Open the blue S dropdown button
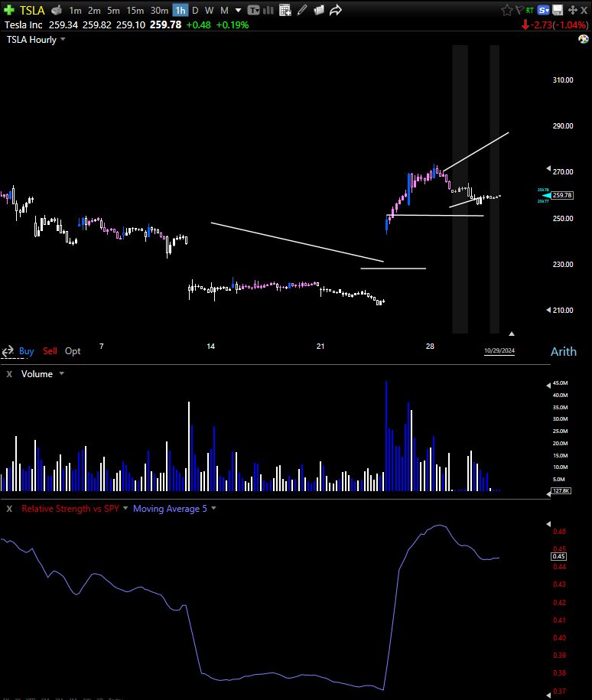This screenshot has height=700, width=592. pos(543,10)
